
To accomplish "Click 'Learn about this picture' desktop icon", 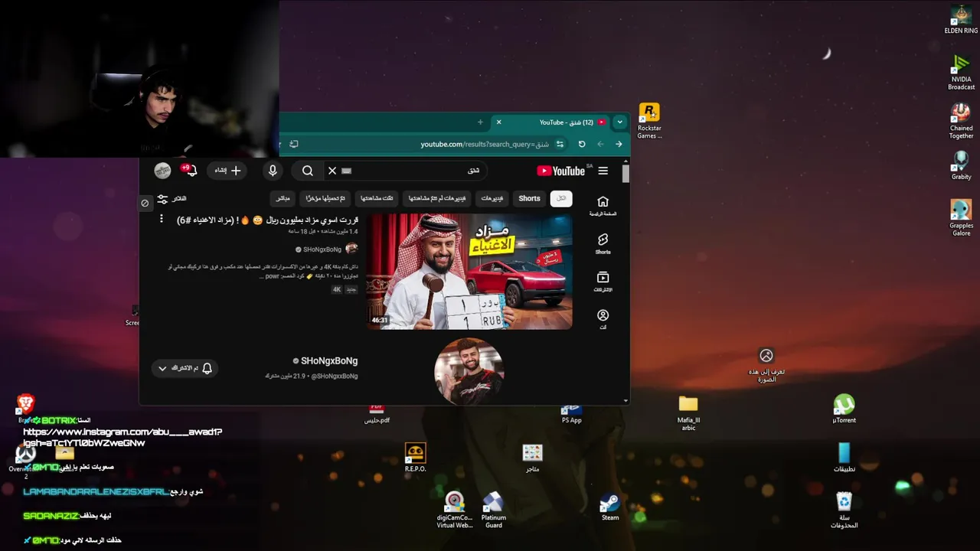I will click(766, 365).
